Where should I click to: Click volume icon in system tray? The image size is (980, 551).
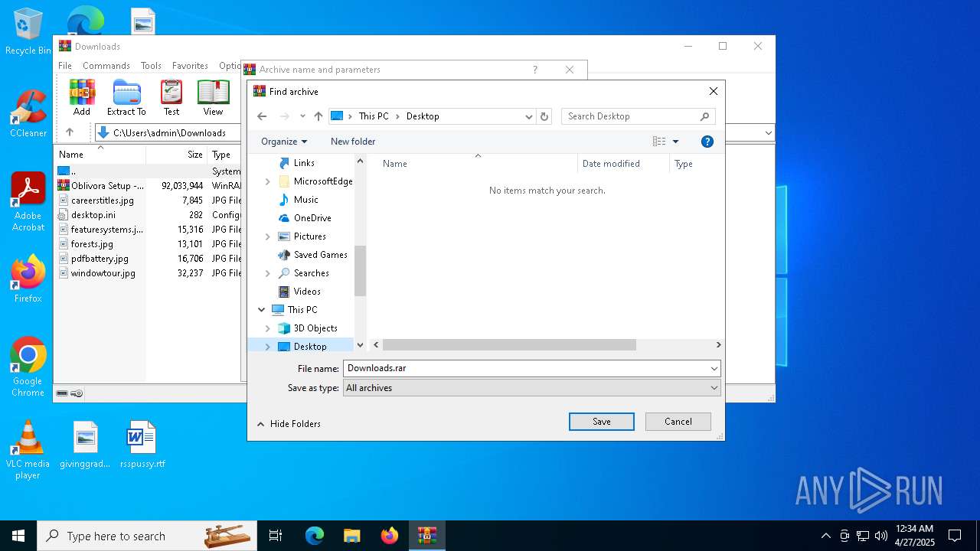(x=881, y=536)
